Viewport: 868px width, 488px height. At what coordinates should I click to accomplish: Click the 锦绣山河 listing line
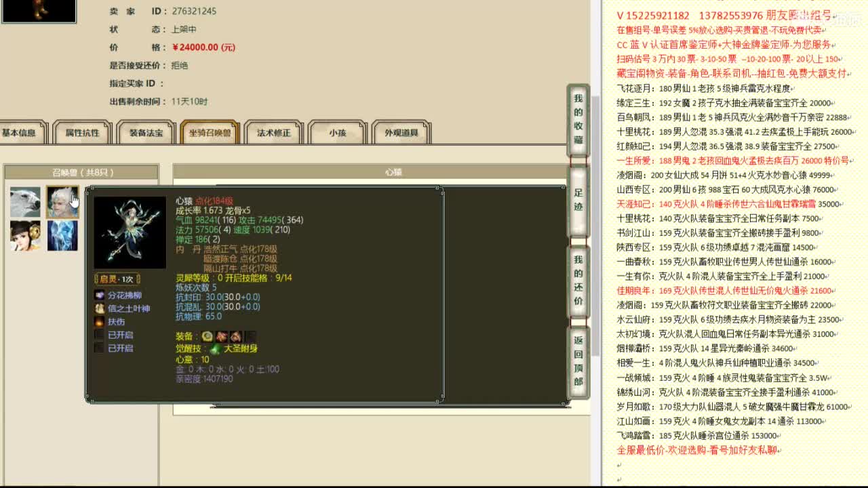click(728, 392)
